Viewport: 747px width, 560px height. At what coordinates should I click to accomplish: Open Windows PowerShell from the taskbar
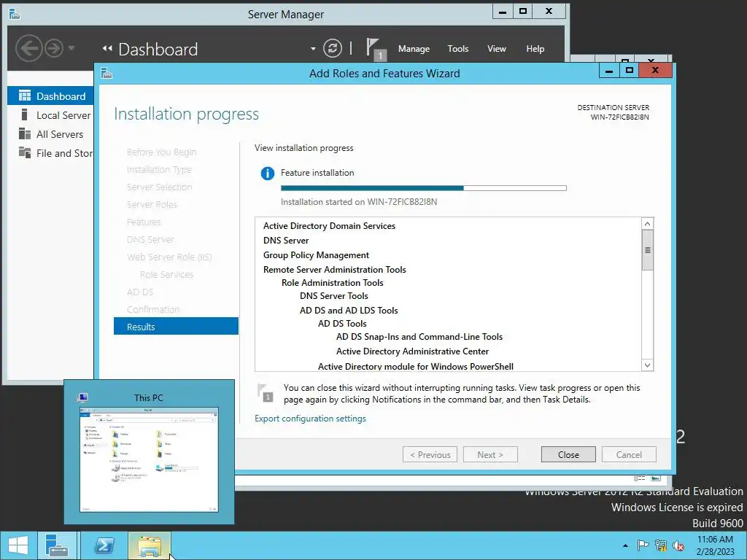[x=104, y=545]
